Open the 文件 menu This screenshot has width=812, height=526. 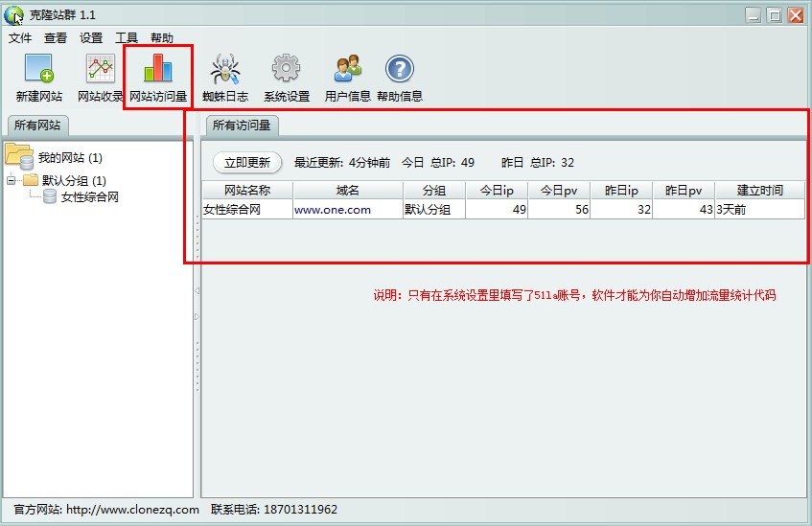20,37
